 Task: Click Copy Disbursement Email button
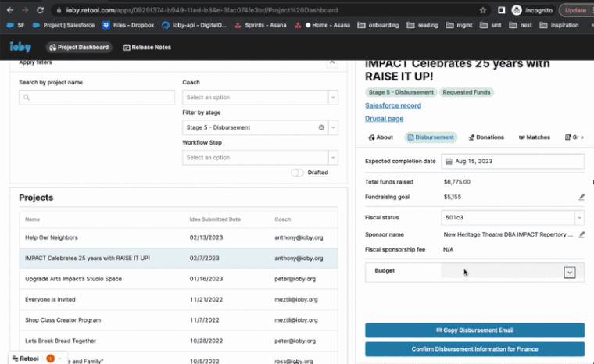(474, 330)
